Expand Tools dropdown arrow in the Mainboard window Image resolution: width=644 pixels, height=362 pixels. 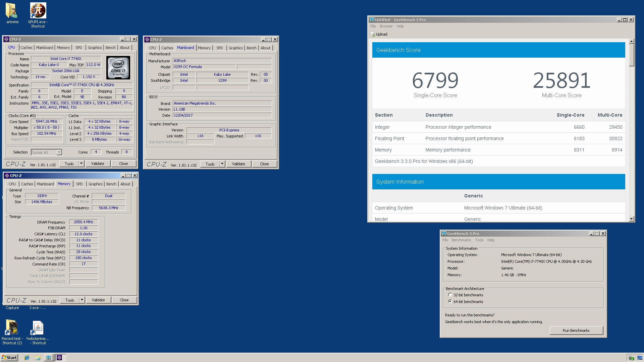click(x=222, y=164)
